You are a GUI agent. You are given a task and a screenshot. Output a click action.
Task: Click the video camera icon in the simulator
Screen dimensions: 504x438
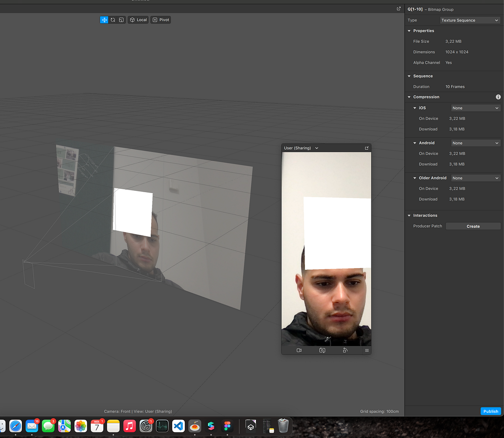299,350
